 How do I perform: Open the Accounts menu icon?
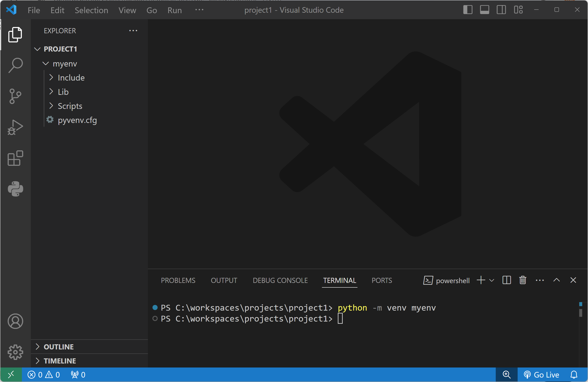point(15,321)
